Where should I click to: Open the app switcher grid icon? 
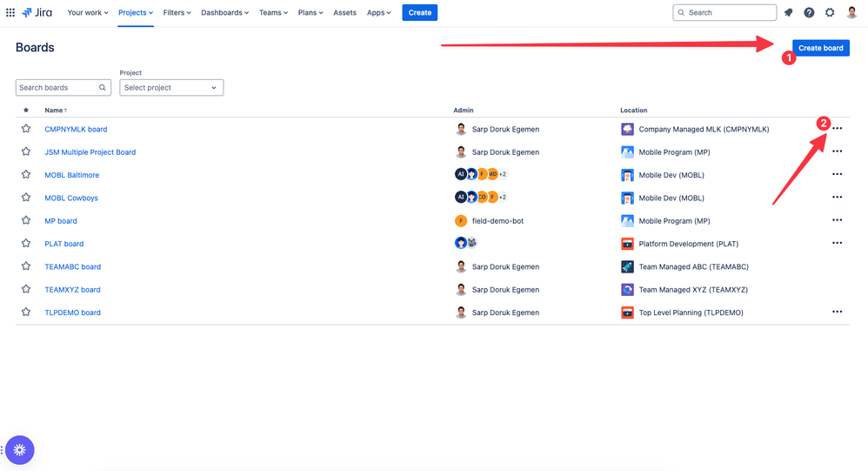(10, 12)
